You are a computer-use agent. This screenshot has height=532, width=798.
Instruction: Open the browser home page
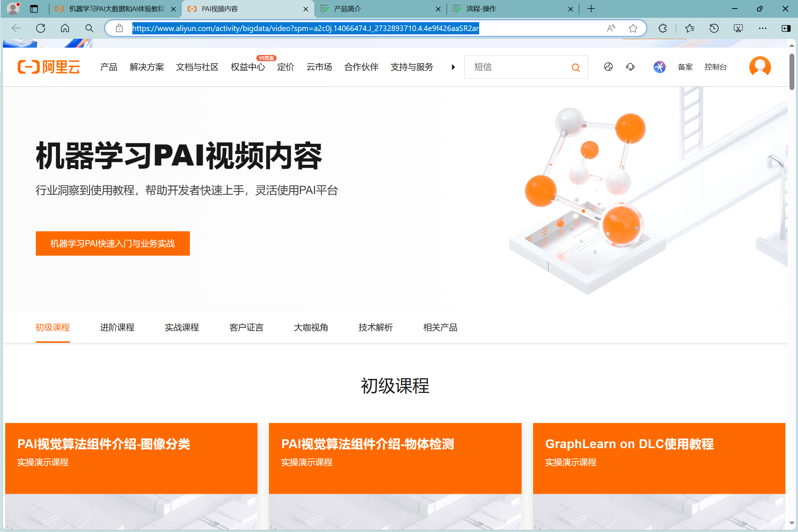pos(65,28)
